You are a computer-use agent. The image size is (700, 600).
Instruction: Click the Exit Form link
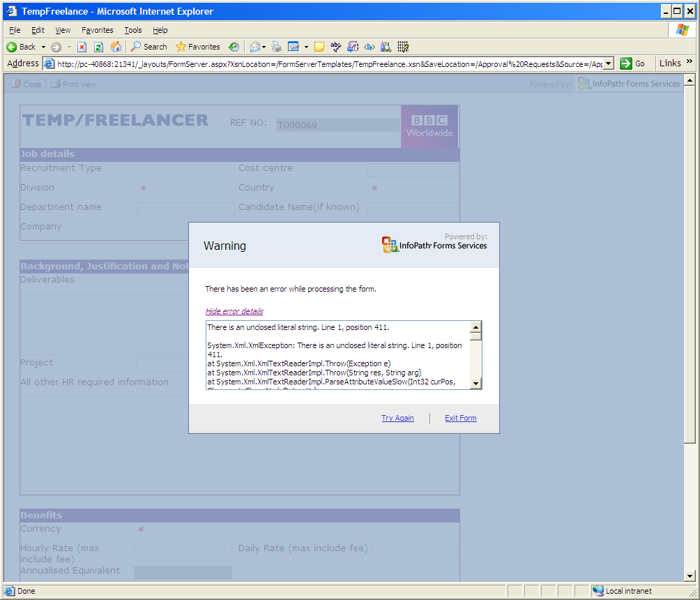coord(461,418)
